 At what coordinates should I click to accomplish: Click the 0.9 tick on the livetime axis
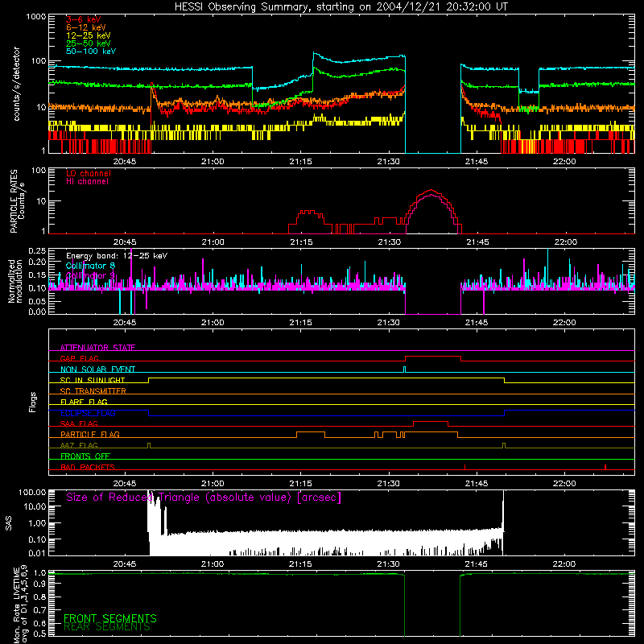pos(39,584)
